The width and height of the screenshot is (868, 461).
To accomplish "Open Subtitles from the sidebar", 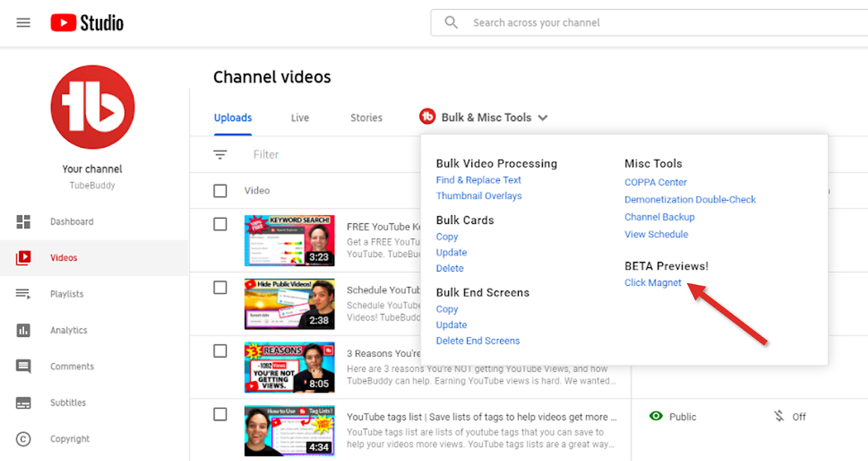I will [x=68, y=402].
